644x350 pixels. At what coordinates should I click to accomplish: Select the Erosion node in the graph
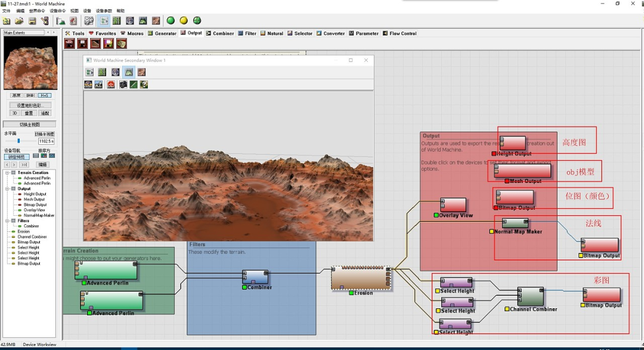(x=361, y=278)
